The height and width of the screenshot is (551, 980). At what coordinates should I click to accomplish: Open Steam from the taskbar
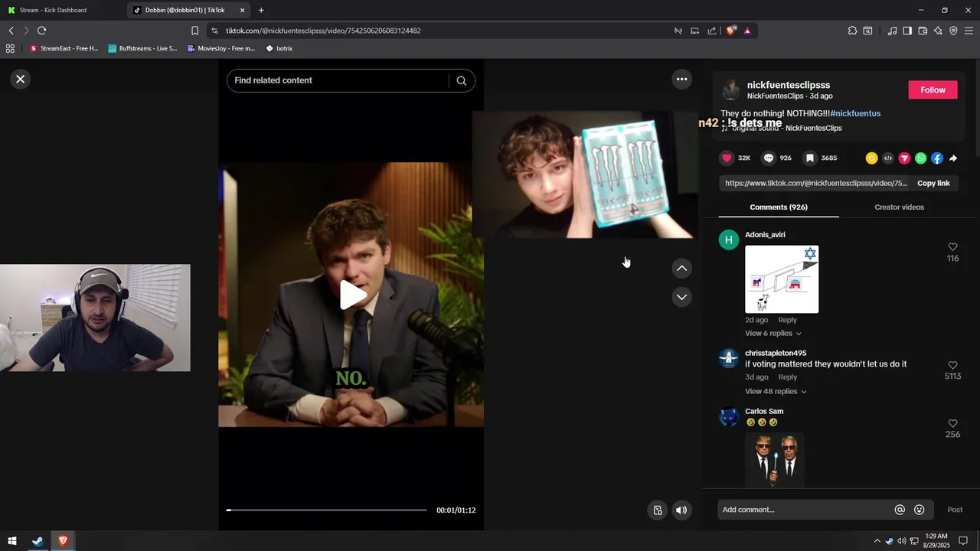pos(37,541)
